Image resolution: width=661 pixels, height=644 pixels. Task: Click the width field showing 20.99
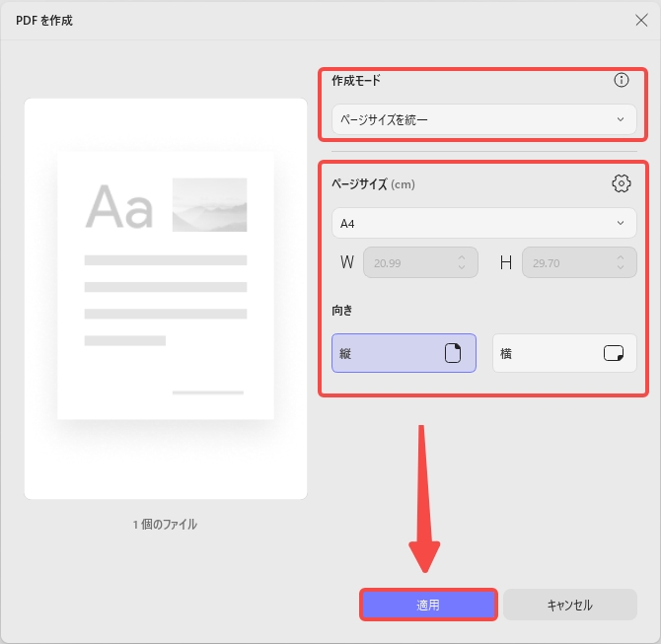point(420,262)
